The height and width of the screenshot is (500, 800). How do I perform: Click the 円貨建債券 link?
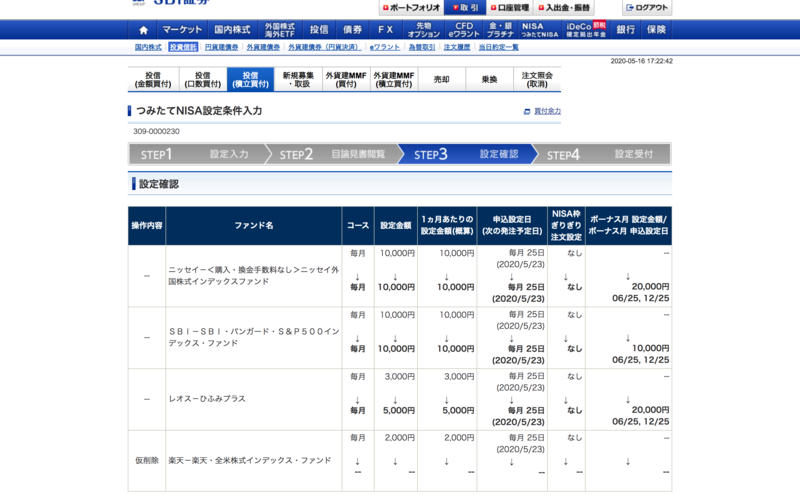tap(221, 47)
